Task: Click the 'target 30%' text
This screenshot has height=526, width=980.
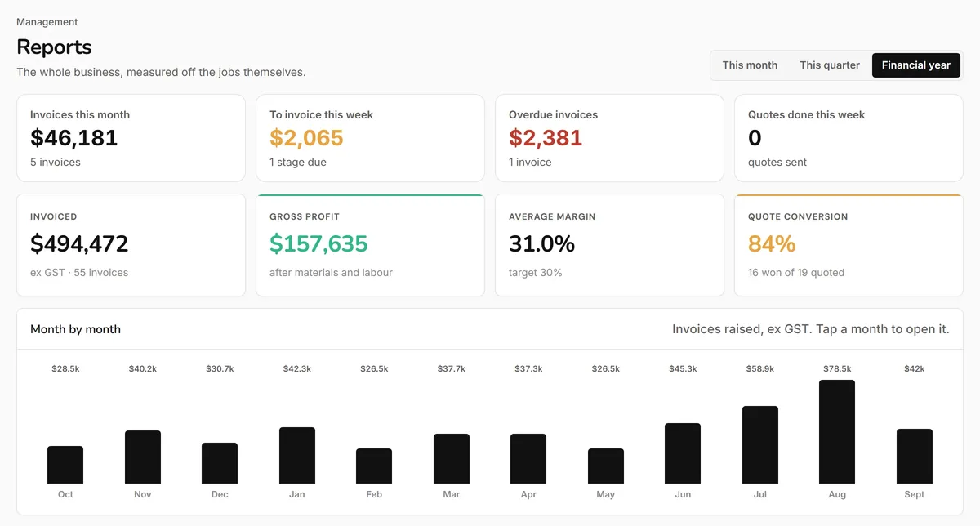Action: pyautogui.click(x=536, y=273)
